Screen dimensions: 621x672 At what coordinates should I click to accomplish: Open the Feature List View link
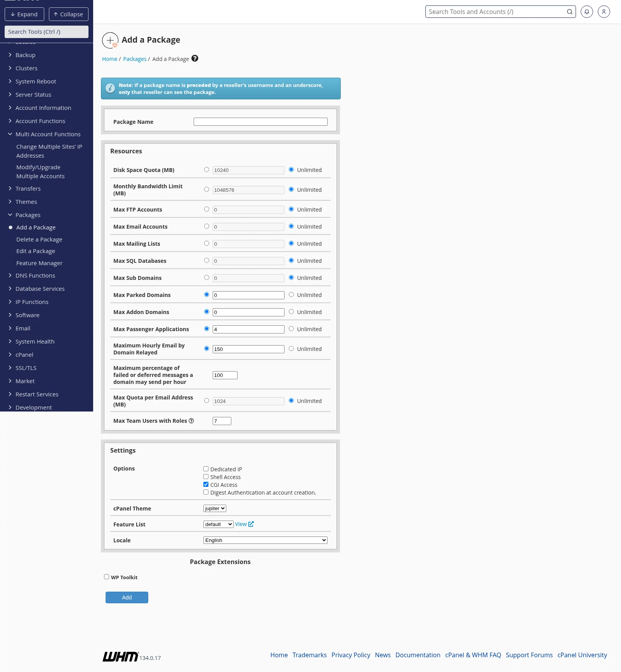[241, 524]
